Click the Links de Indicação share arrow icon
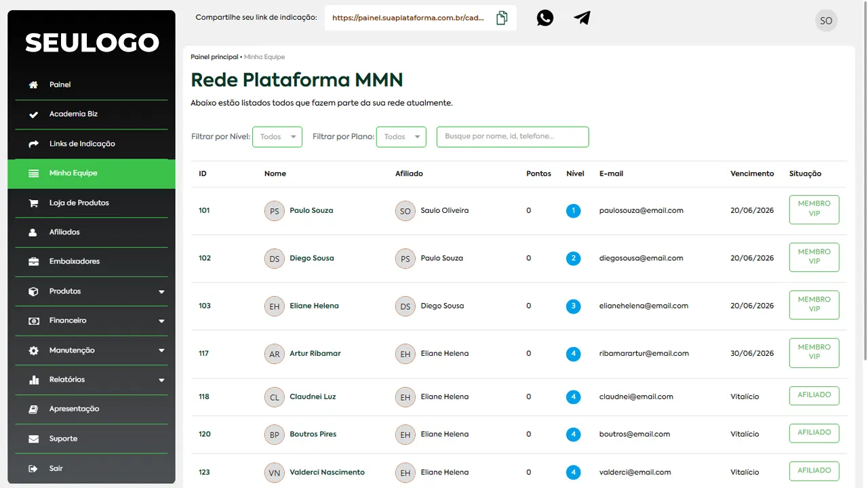868x488 pixels. pos(33,144)
